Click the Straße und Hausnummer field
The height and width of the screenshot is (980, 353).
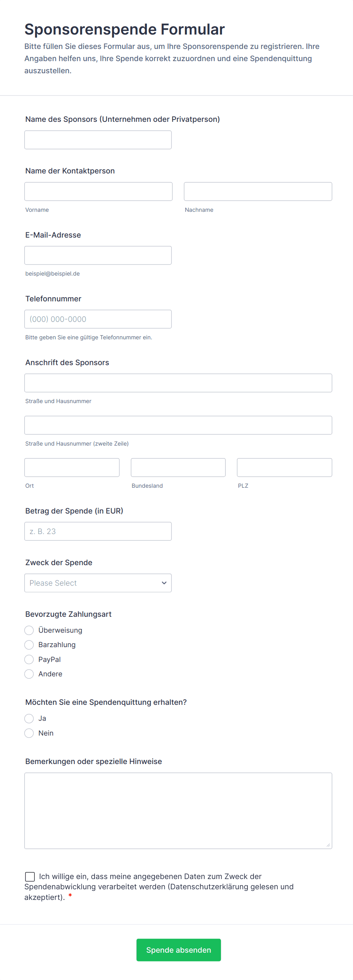178,383
